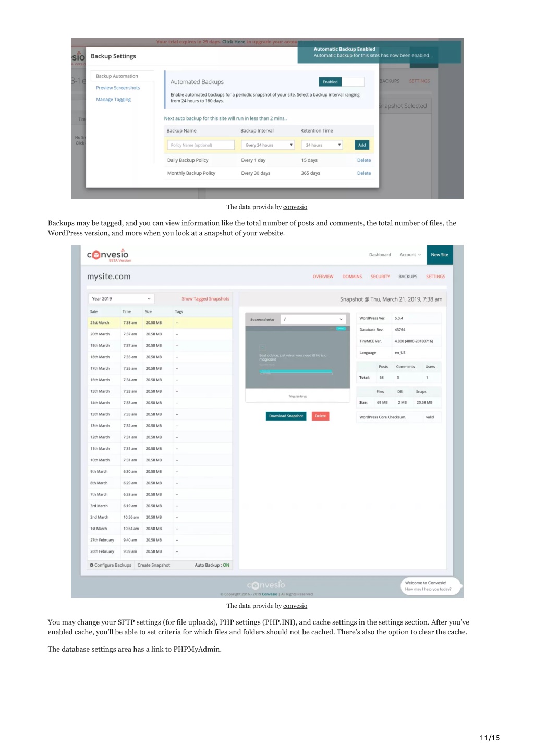This screenshot has width=534, height=756.
Task: Click the Convesio logo in the footer
Action: 266,585
